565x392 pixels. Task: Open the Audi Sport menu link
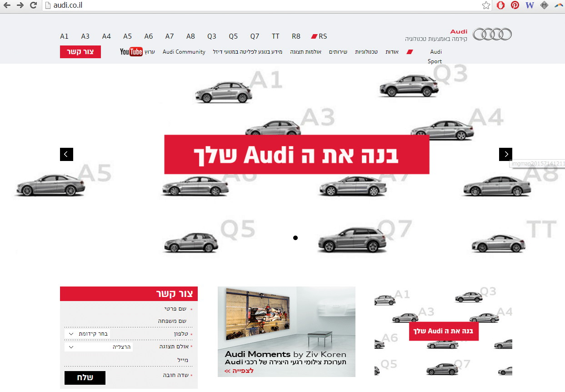pyautogui.click(x=435, y=56)
